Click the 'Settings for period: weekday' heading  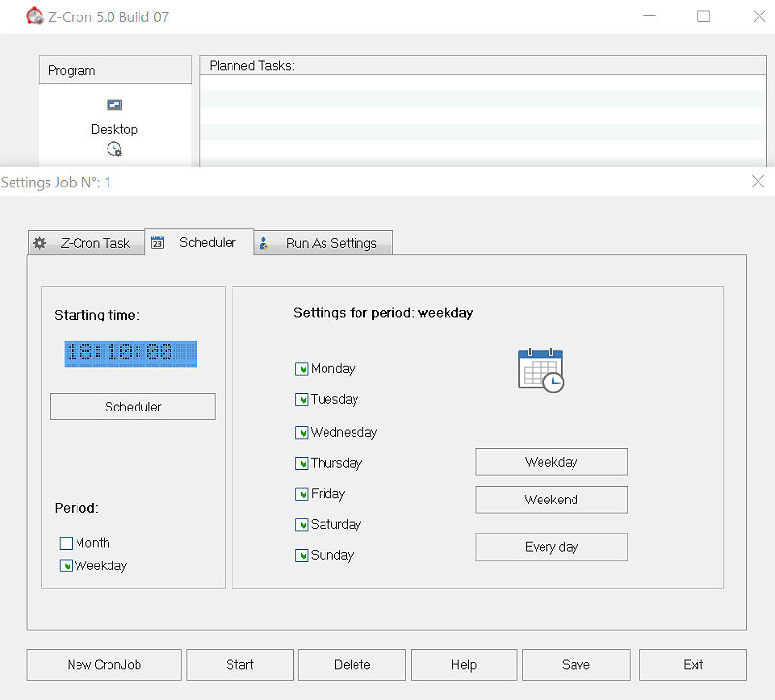click(x=383, y=313)
